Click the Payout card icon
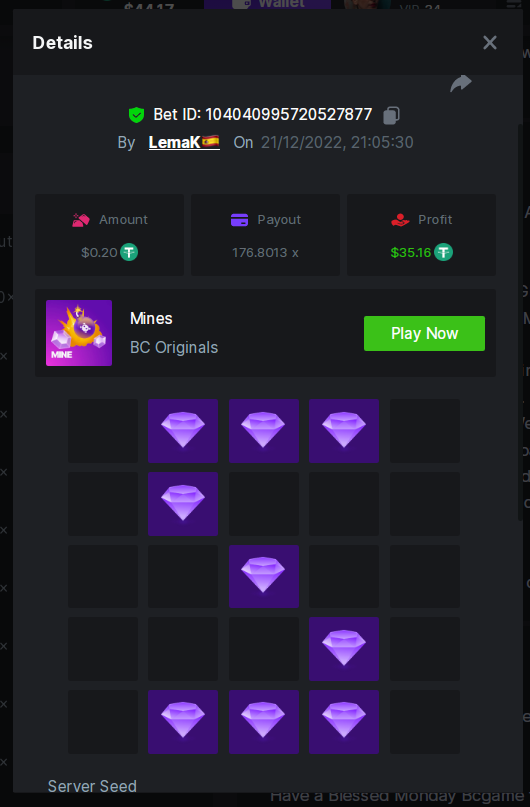Viewport: 530px width, 807px height. point(239,220)
